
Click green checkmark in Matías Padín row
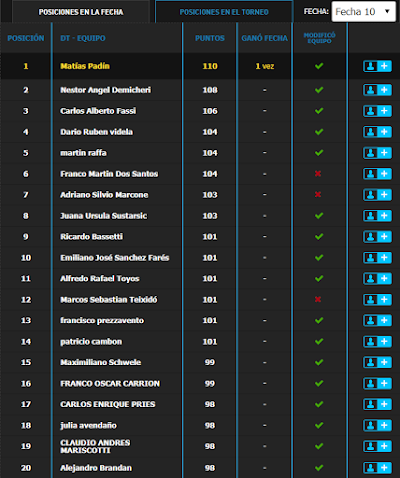[319, 66]
